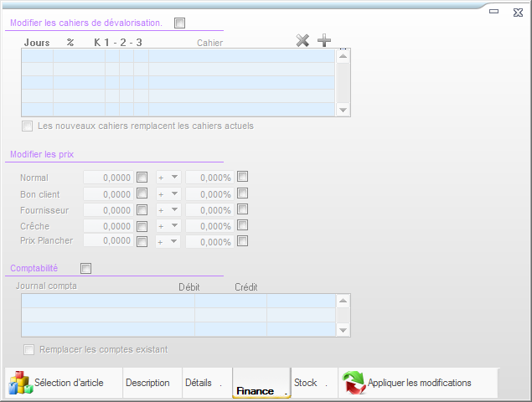This screenshot has width=532, height=402.
Task: Click the Sélection d'article cubes icon
Action: tap(19, 383)
